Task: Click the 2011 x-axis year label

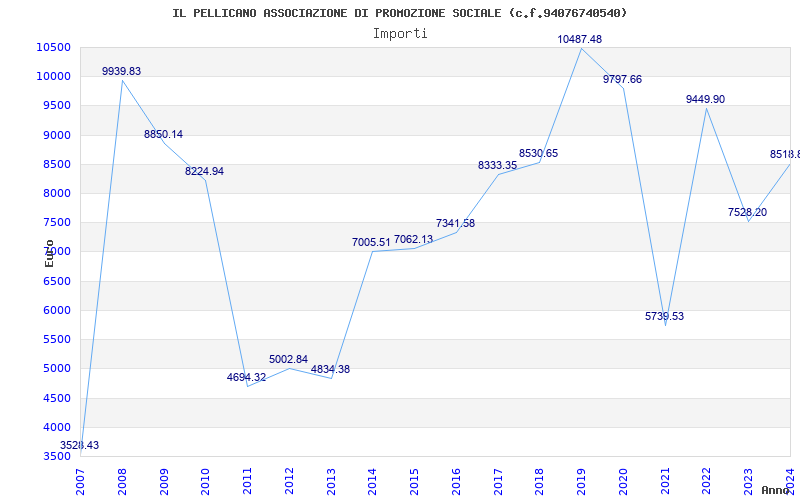Action: (x=247, y=482)
